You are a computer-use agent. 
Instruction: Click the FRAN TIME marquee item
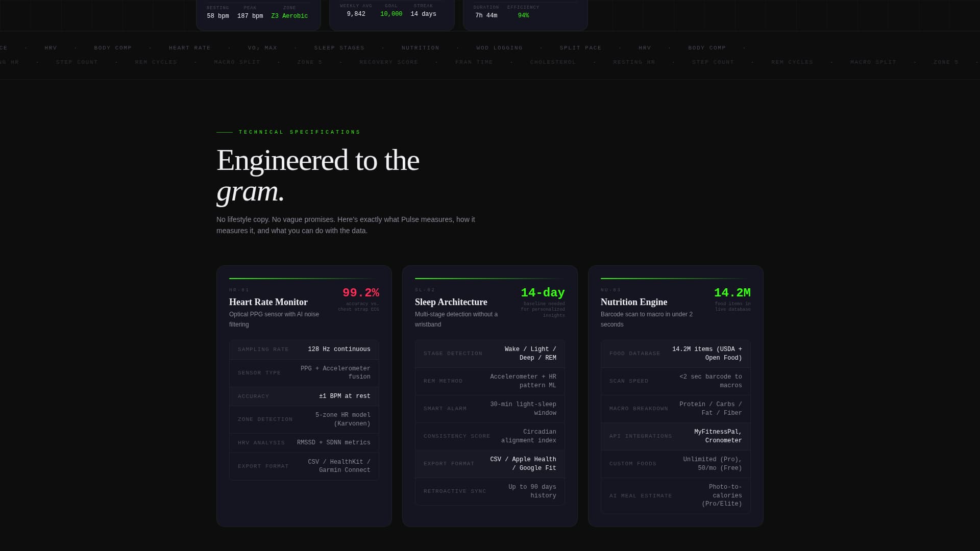pyautogui.click(x=474, y=62)
